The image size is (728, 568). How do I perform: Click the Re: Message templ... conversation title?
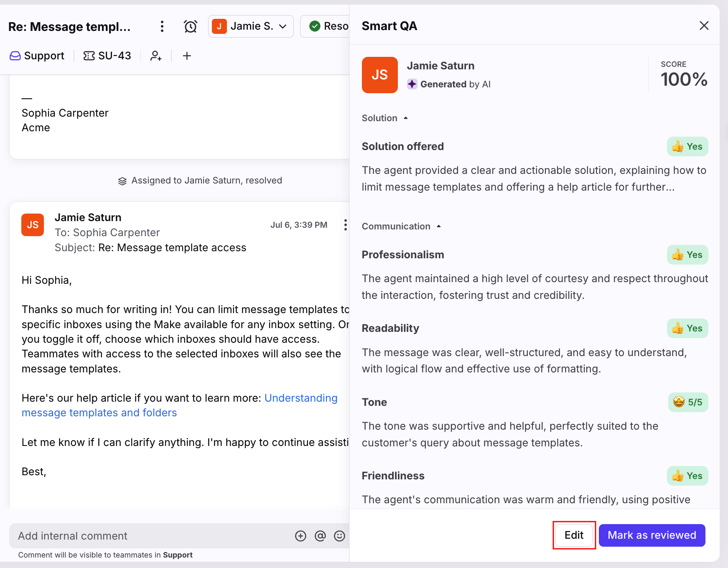pos(69,26)
